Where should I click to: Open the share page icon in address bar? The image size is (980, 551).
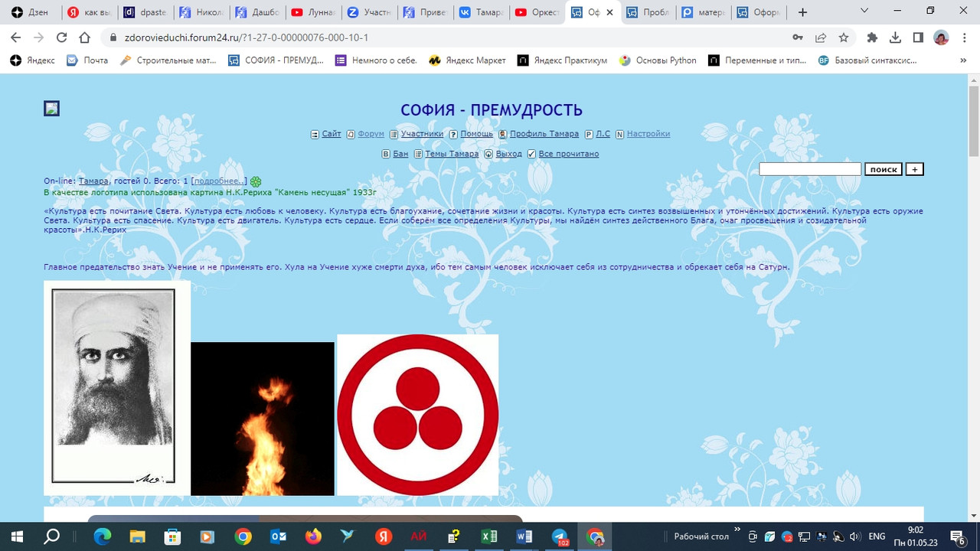820,37
